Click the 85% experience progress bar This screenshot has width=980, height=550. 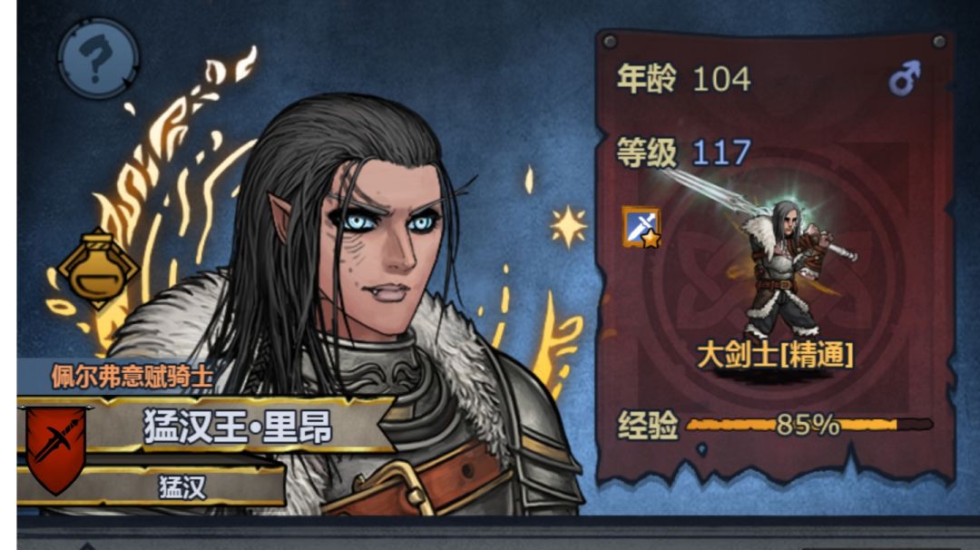coord(809,425)
